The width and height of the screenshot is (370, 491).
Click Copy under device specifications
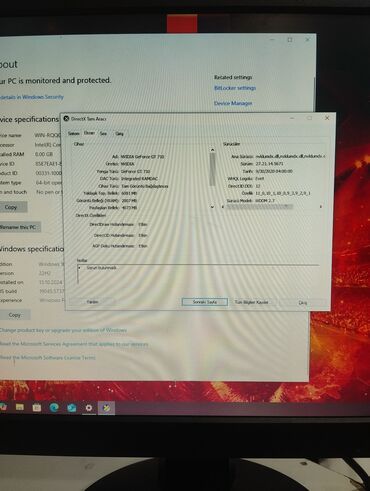[x=11, y=207]
